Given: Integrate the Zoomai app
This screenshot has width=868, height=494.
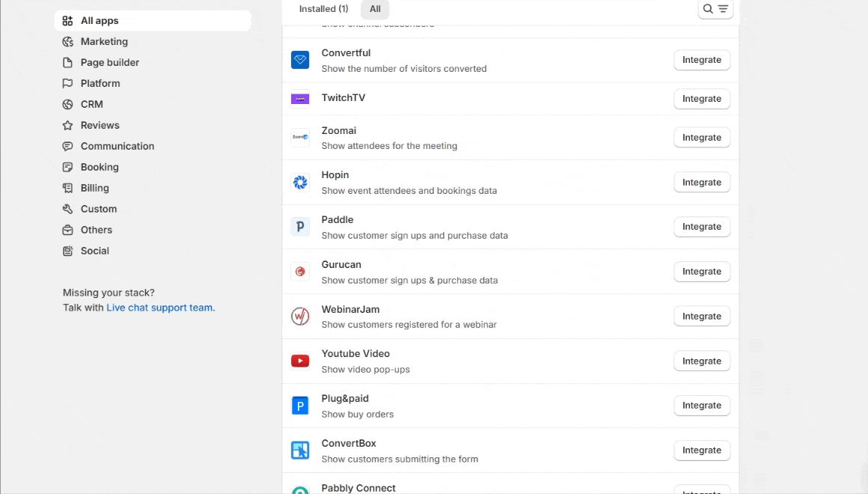Looking at the screenshot, I should 701,137.
